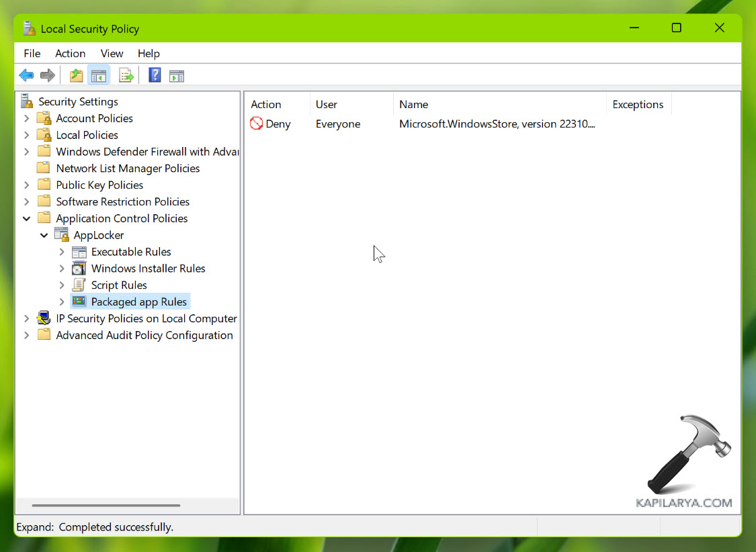Open the Action menu
This screenshot has height=552, width=756.
(70, 54)
